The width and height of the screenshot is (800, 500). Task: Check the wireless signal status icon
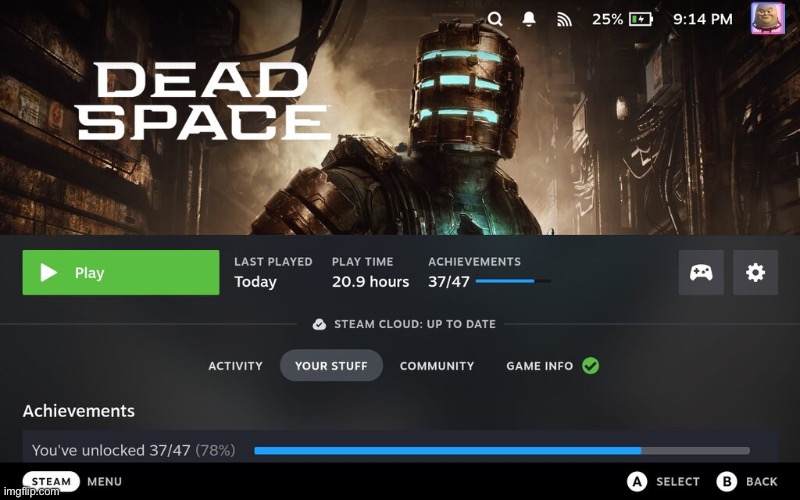pyautogui.click(x=564, y=19)
